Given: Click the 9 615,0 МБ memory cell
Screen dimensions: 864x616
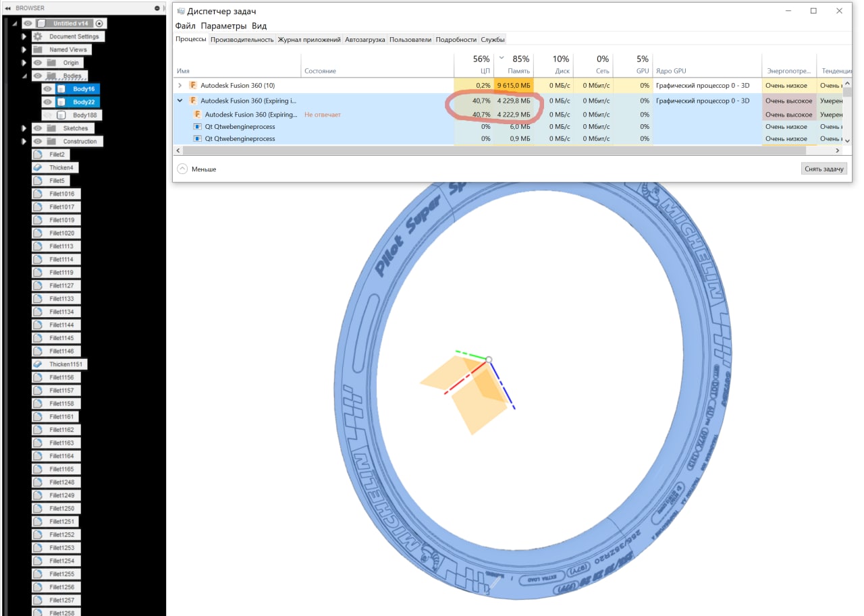Looking at the screenshot, I should [x=514, y=86].
